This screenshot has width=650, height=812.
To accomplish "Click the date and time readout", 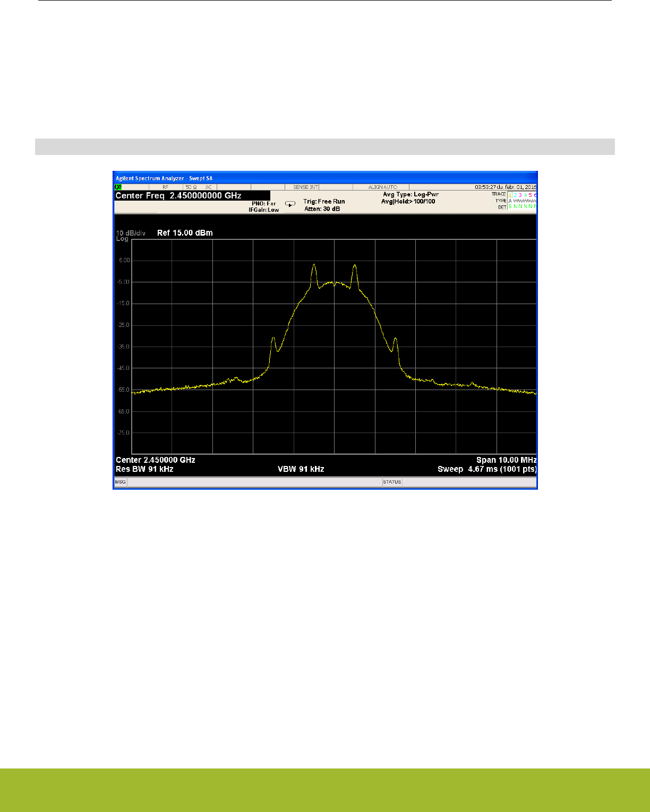I will [x=506, y=187].
